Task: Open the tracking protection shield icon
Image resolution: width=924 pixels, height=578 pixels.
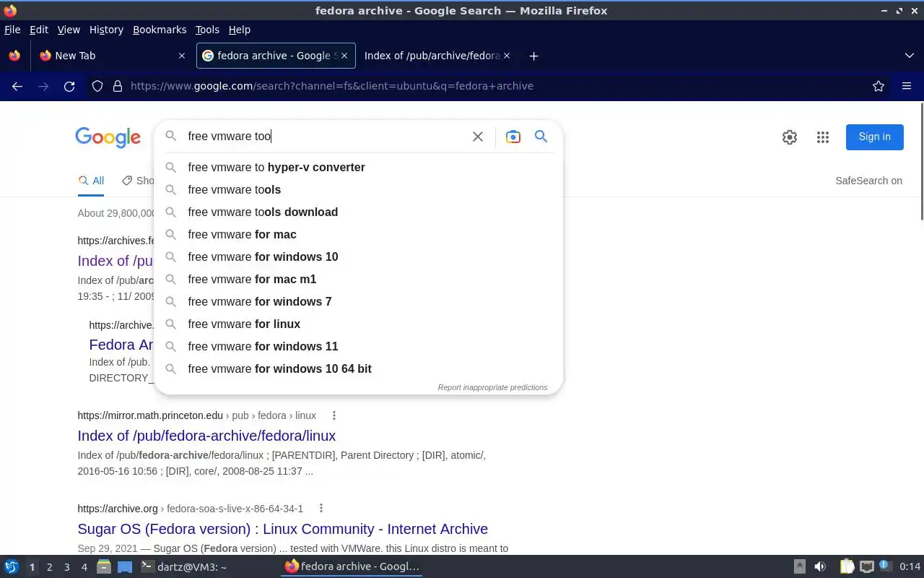Action: 97,86
